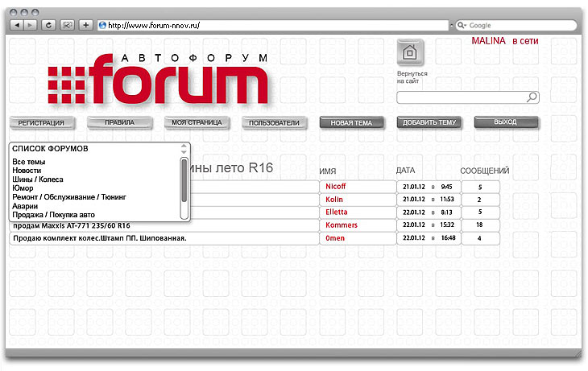Screen dimensions: 588x371
Task: Click the browser back arrow button
Action: point(16,25)
